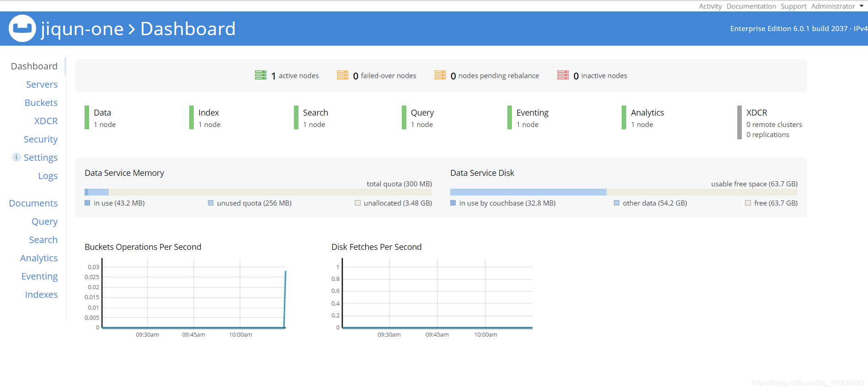Click the 'other data (54.2 GB)' legend swatch
The height and width of the screenshot is (391, 868).
(x=617, y=203)
